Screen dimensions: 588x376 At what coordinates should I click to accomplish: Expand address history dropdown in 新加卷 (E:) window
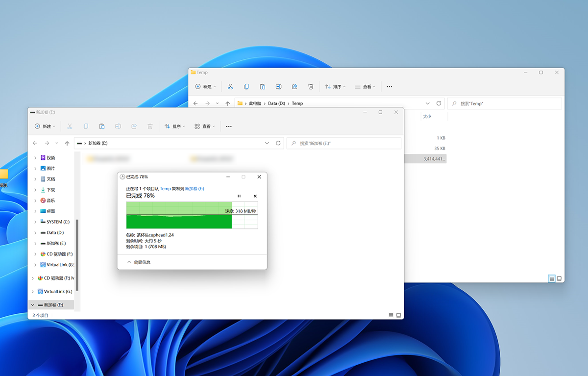tap(267, 143)
